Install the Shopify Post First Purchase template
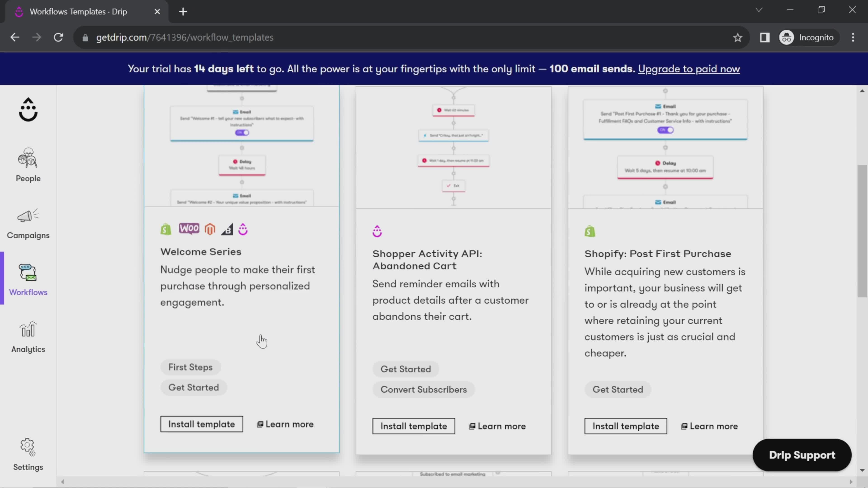Screen dimensions: 868x488 pos(626,426)
